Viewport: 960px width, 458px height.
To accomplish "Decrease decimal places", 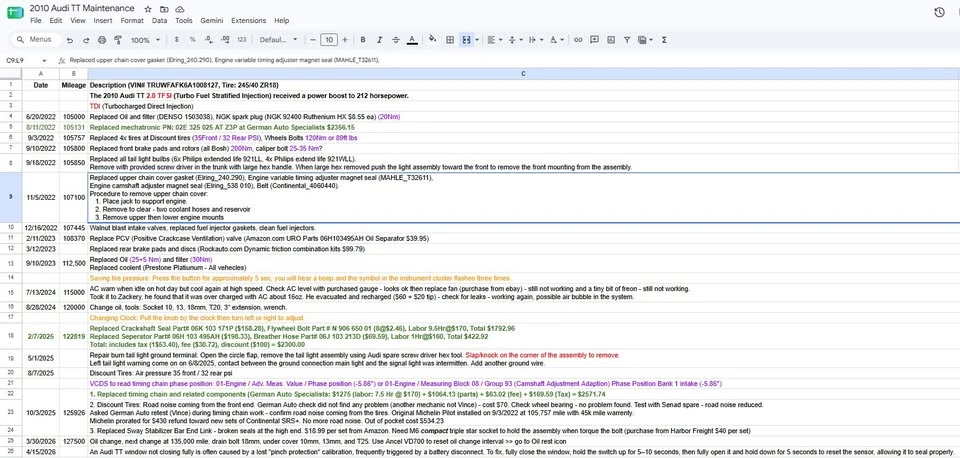I will [x=209, y=40].
